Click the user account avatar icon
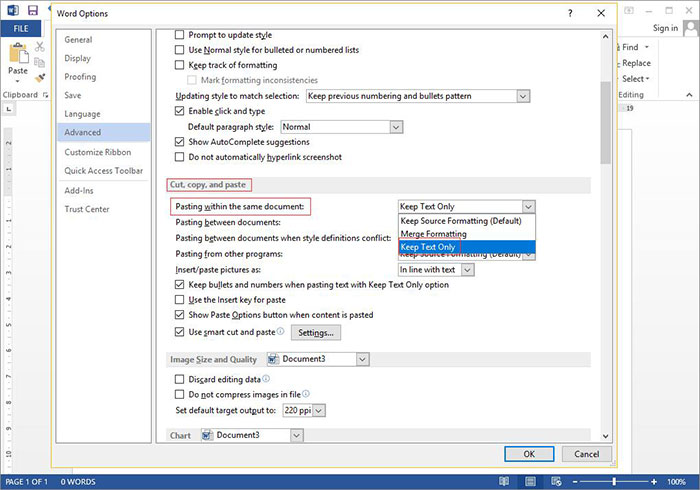The height and width of the screenshot is (490, 700). point(692,28)
